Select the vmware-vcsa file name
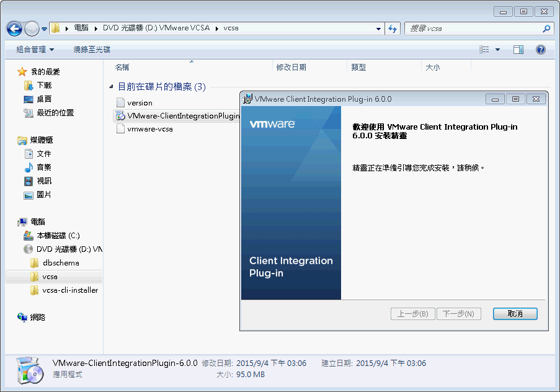This screenshot has height=392, width=560. pos(150,129)
